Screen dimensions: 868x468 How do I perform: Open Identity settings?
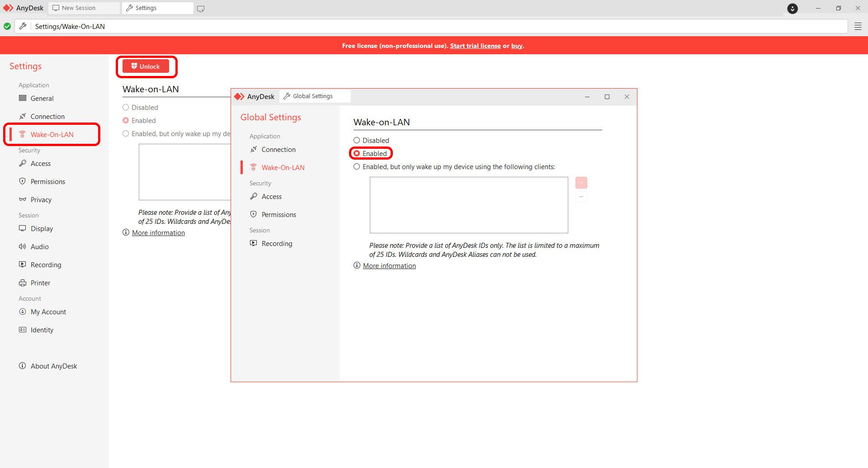pyautogui.click(x=42, y=330)
